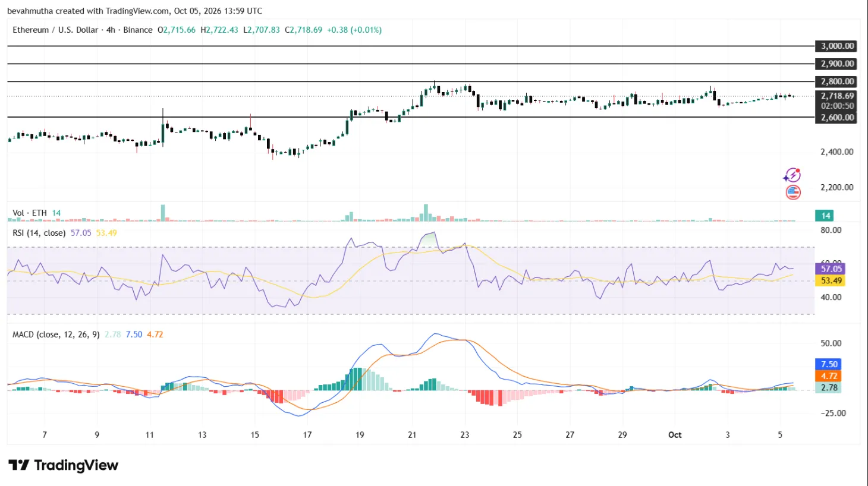Click the open price O2,715.66
868x486 pixels.
tap(177, 30)
